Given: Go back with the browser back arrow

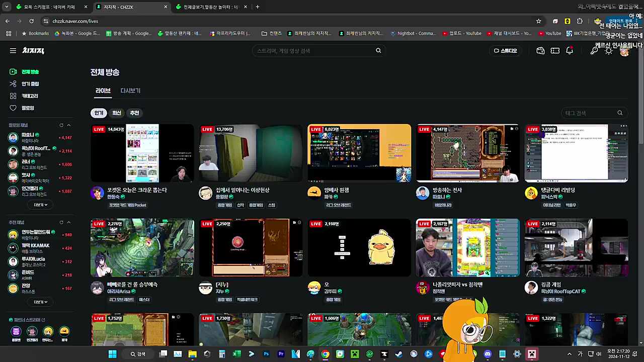Looking at the screenshot, I should coord(8,21).
